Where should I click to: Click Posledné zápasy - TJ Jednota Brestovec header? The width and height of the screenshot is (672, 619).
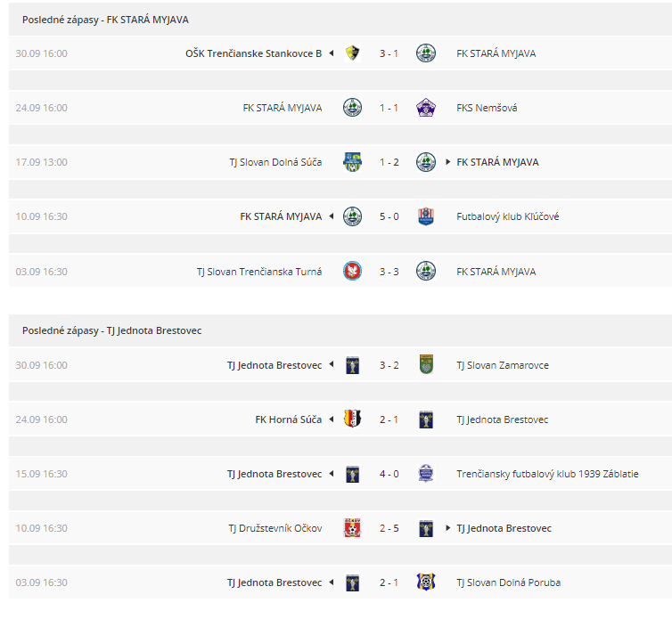click(112, 330)
